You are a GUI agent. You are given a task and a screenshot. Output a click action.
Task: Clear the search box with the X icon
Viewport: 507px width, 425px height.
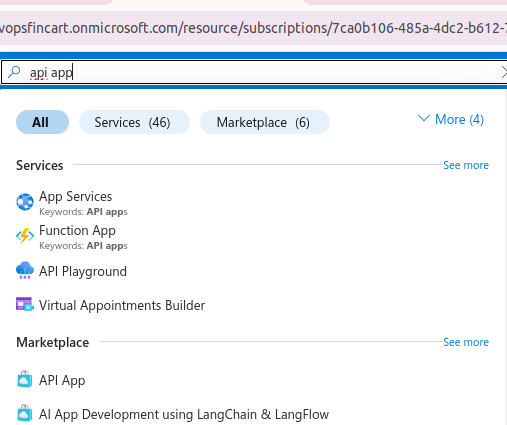pyautogui.click(x=504, y=72)
